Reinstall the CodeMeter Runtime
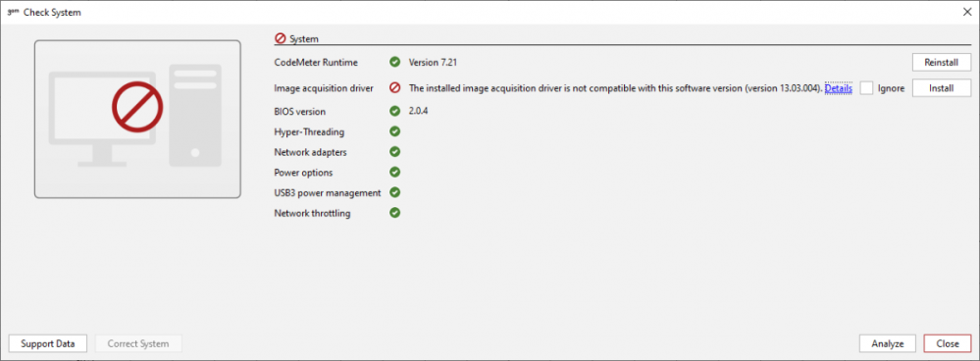The image size is (980, 361). click(941, 63)
